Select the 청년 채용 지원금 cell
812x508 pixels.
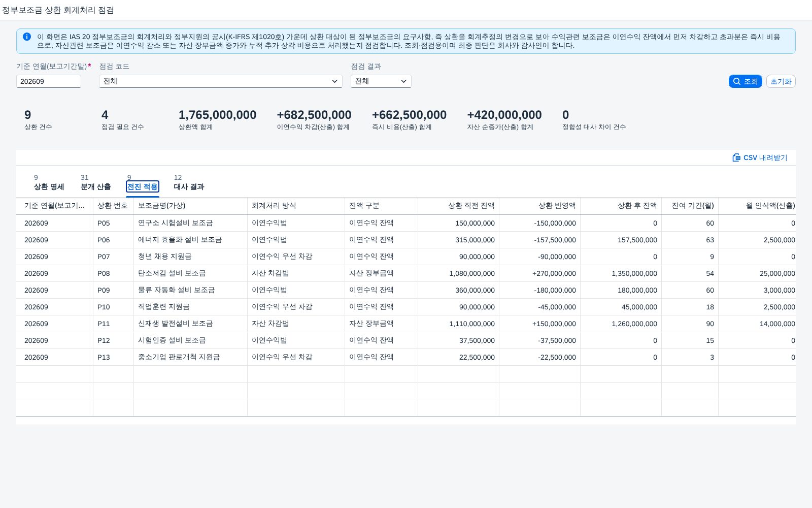point(190,257)
